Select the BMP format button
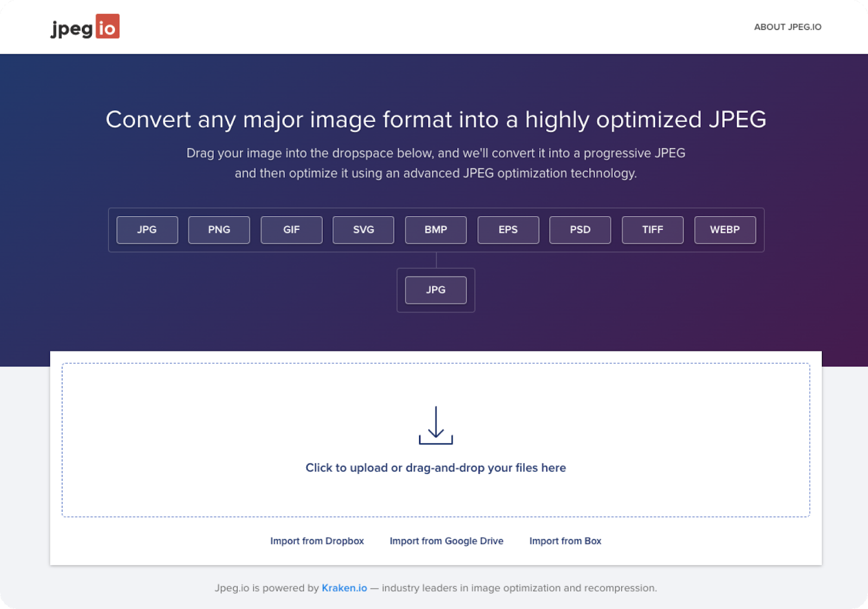The image size is (868, 609). coord(436,230)
